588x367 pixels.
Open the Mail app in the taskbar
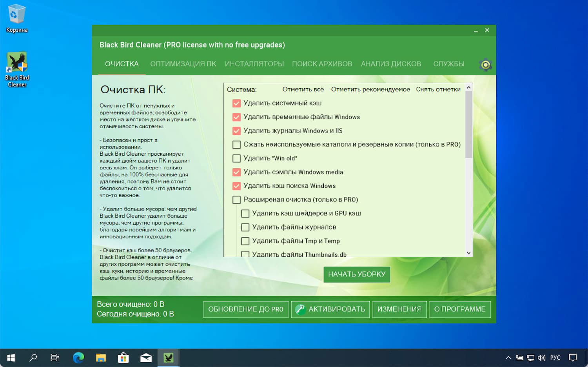[x=146, y=358]
